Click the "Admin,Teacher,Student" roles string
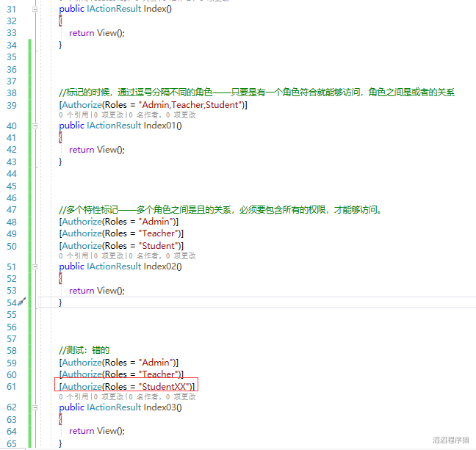The image size is (476, 450). tap(190, 105)
